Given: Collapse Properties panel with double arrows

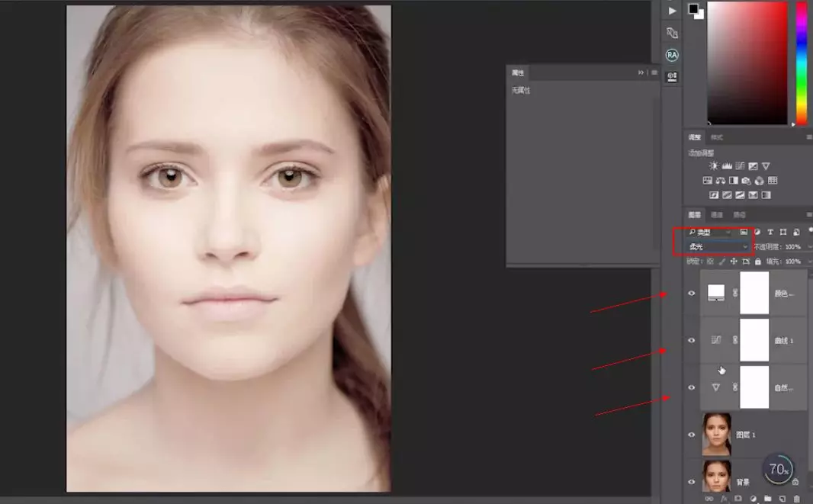Looking at the screenshot, I should pyautogui.click(x=641, y=72).
